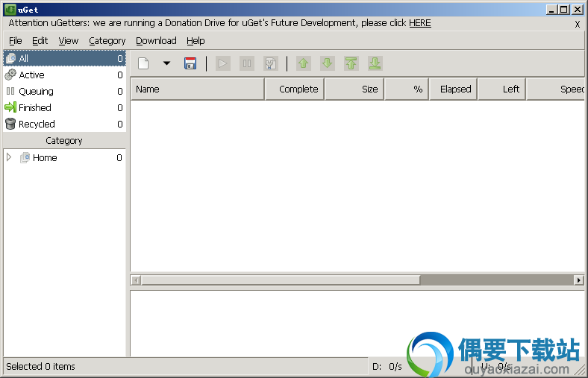588x378 pixels.
Task: Minimize the uGet window
Action: point(551,10)
